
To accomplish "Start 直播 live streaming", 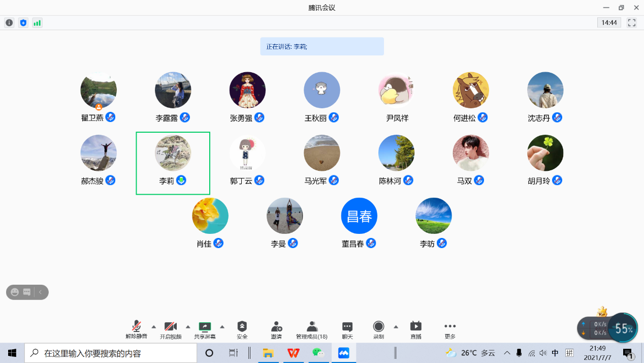I will [x=416, y=329].
